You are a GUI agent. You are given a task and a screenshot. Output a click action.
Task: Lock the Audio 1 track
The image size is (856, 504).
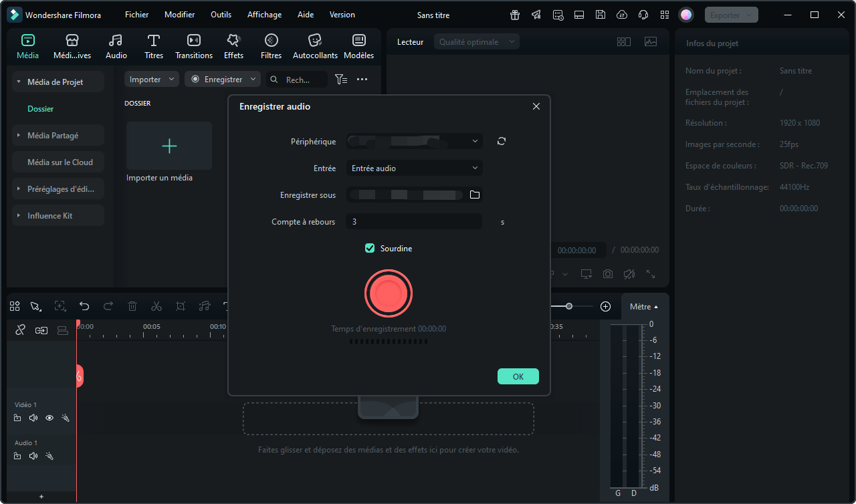click(x=17, y=456)
